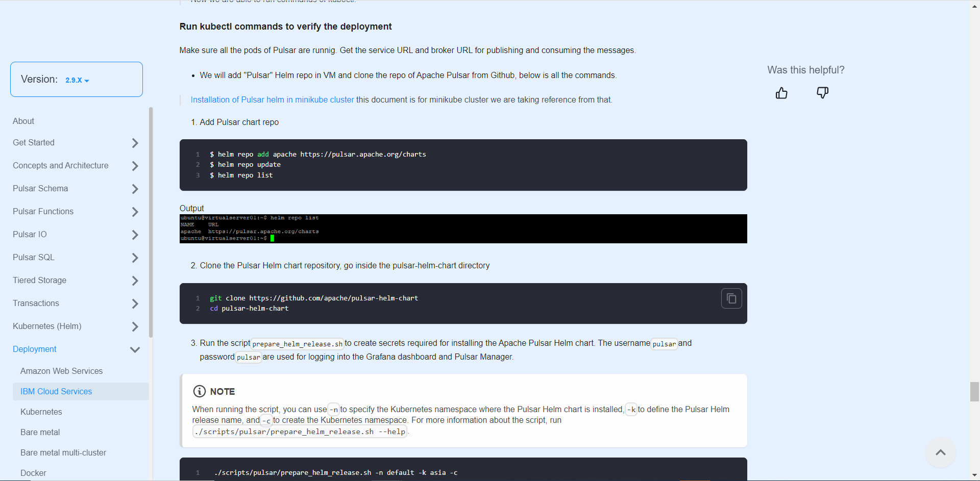Viewport: 980px width, 481px height.
Task: Expand the Get Started section
Action: [x=135, y=143]
